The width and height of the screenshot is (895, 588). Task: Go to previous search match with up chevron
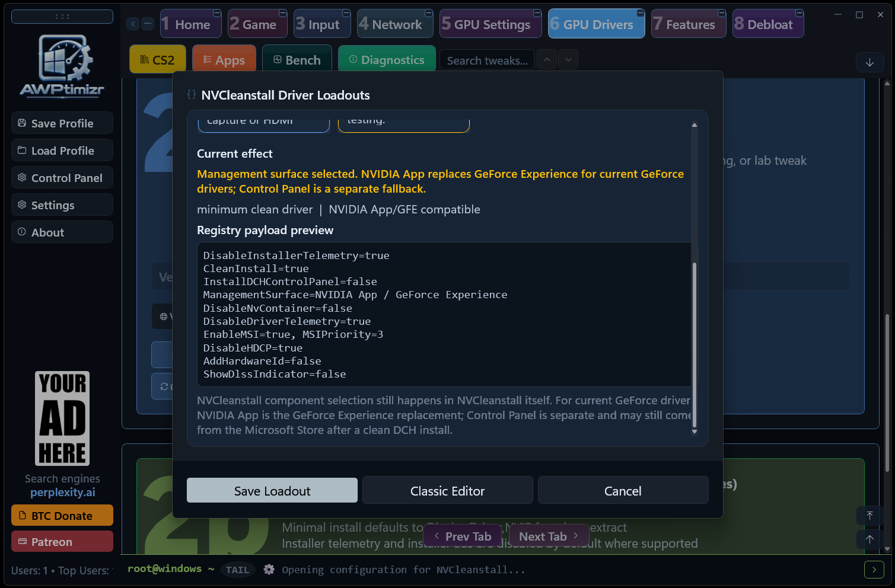[x=547, y=60]
